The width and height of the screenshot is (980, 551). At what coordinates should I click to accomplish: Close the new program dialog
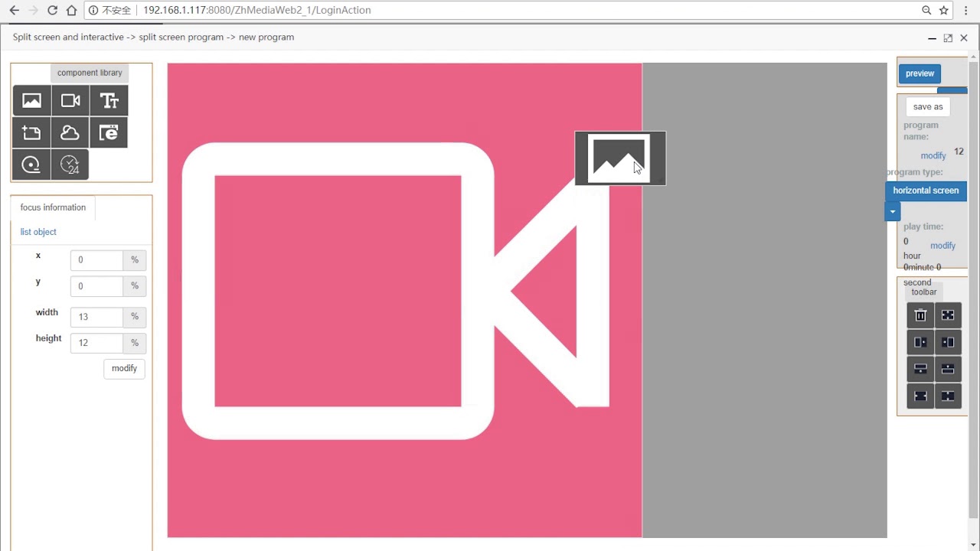coord(964,38)
